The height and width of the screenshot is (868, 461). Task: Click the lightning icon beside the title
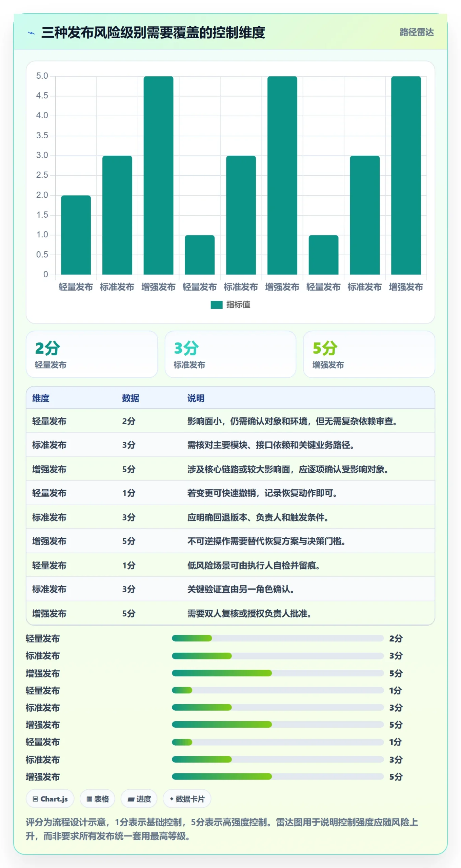tap(31, 33)
